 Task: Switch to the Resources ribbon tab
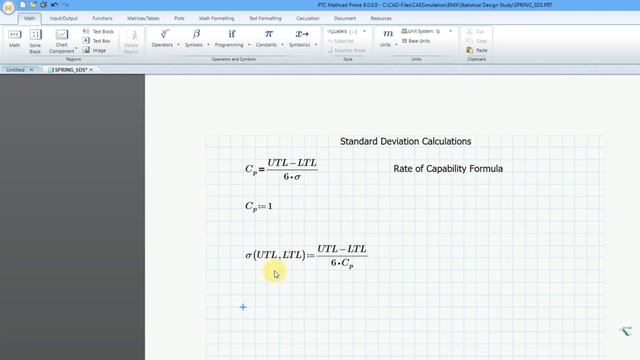tap(381, 18)
